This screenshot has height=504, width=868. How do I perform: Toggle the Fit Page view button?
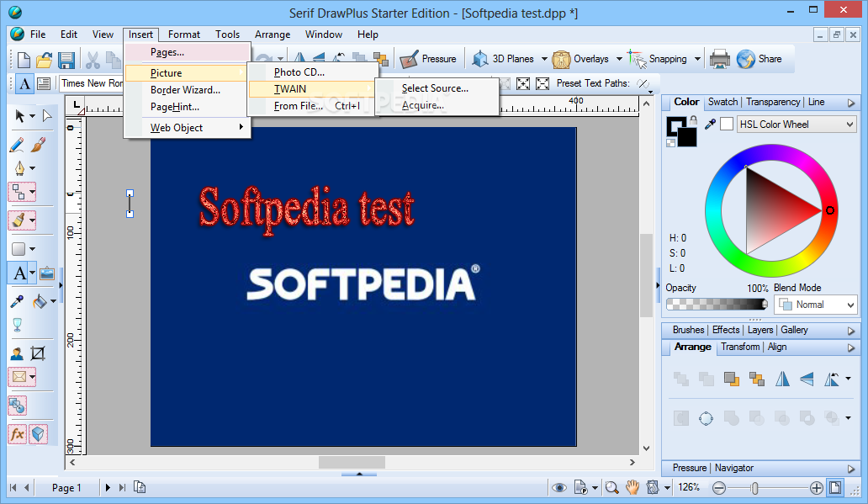click(x=835, y=487)
